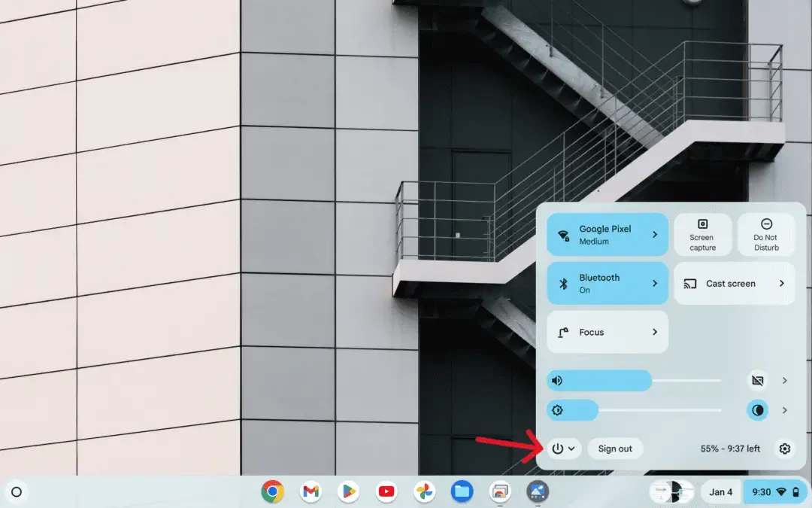Open the blue Files app

pos(462,491)
